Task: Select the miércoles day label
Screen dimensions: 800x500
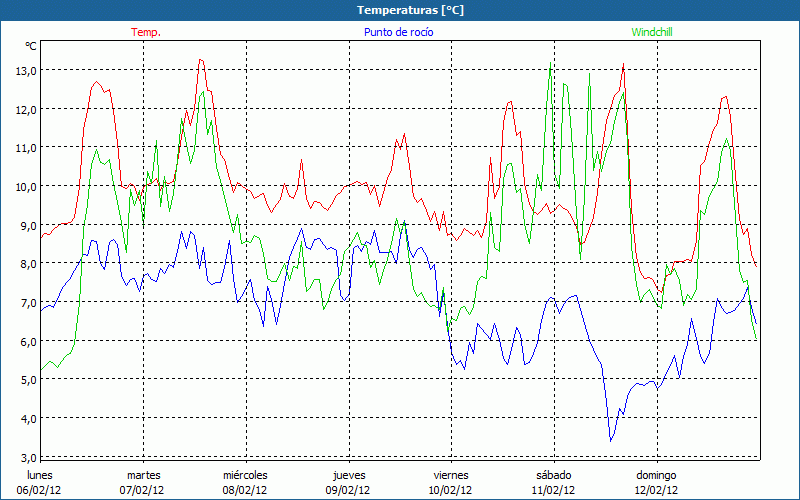Action: click(x=245, y=475)
